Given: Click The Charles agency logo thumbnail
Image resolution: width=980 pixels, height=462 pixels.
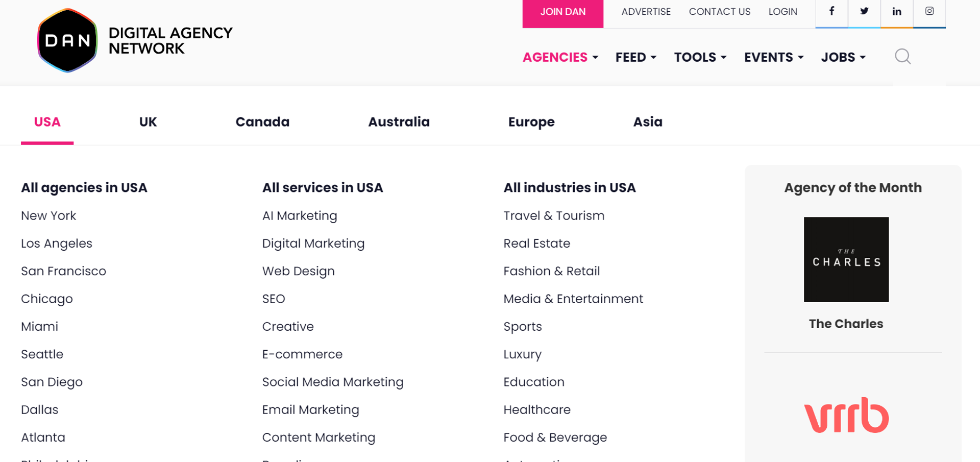Looking at the screenshot, I should 846,259.
